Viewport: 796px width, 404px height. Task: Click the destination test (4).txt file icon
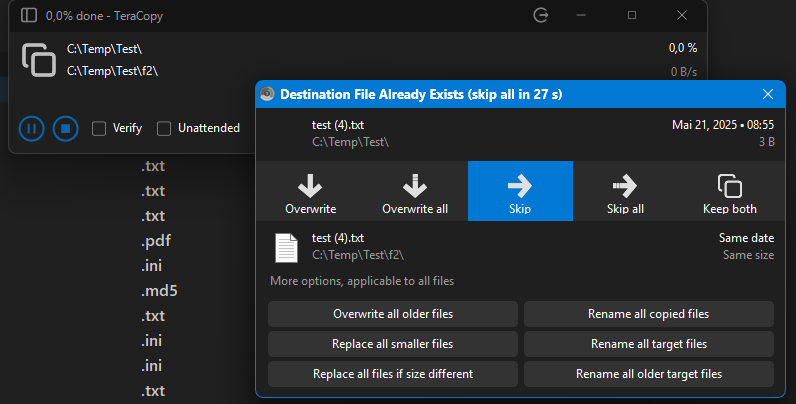point(286,247)
